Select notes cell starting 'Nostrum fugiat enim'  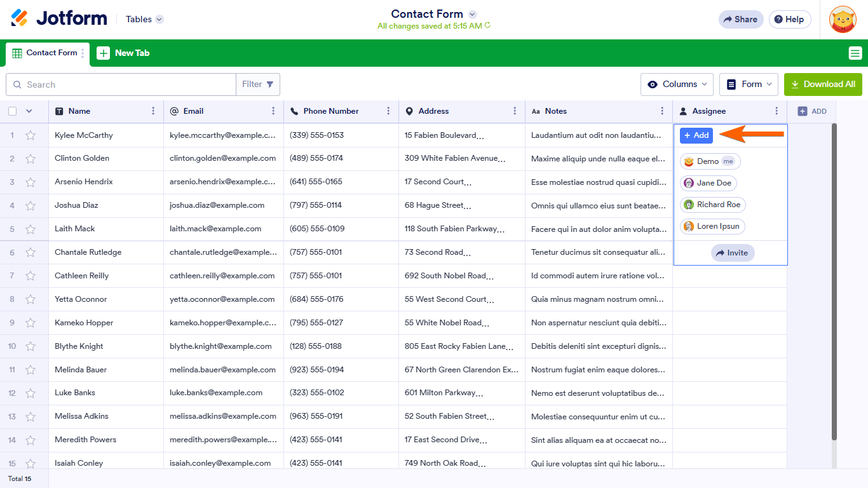tap(599, 370)
